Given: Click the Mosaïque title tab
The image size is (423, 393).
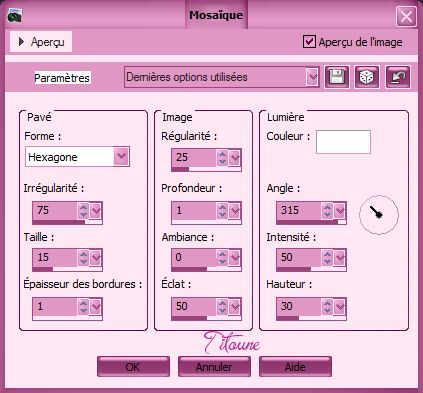Looking at the screenshot, I should [216, 15].
